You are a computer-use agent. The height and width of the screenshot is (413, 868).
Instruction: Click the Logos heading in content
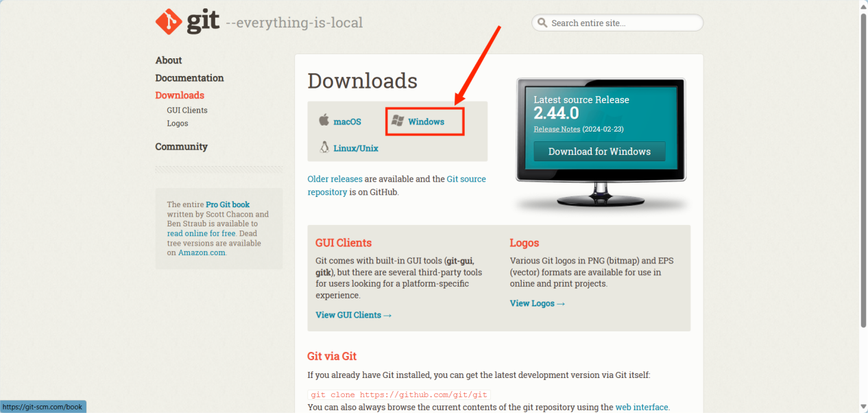pos(525,243)
